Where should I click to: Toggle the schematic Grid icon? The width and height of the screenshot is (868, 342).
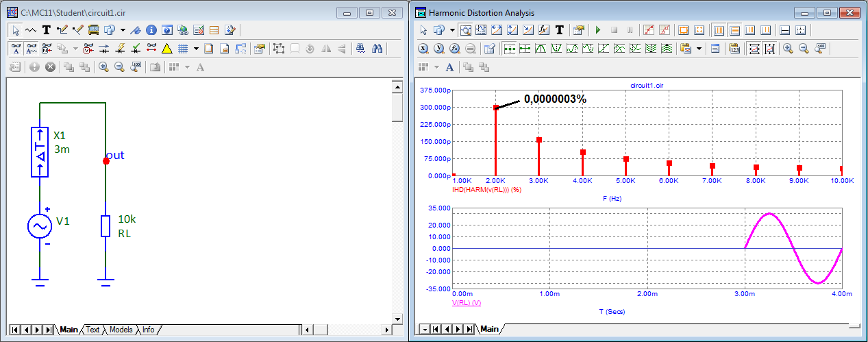pos(184,49)
